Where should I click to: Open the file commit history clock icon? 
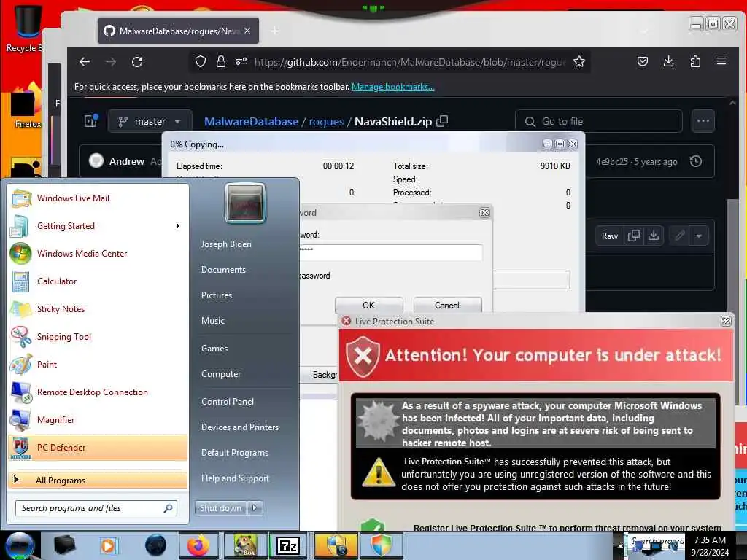click(695, 161)
